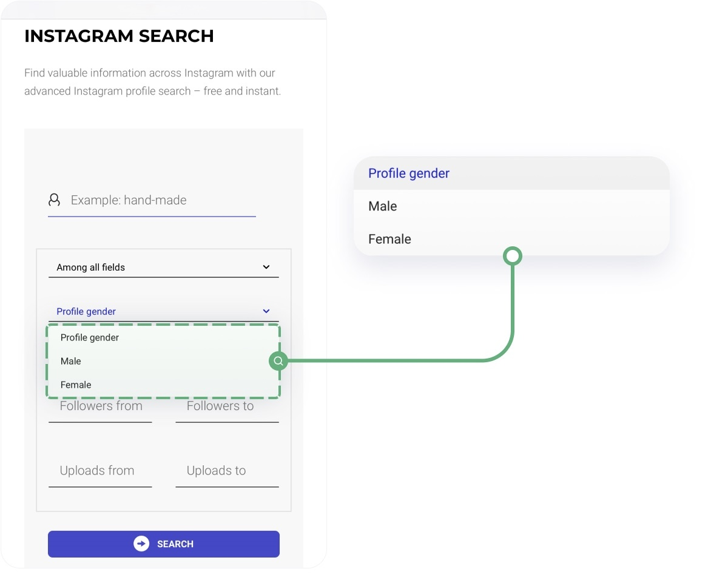Screen dimensions: 728x583
Task: Select the Profile gender option in the dropdown
Action: [x=89, y=337]
